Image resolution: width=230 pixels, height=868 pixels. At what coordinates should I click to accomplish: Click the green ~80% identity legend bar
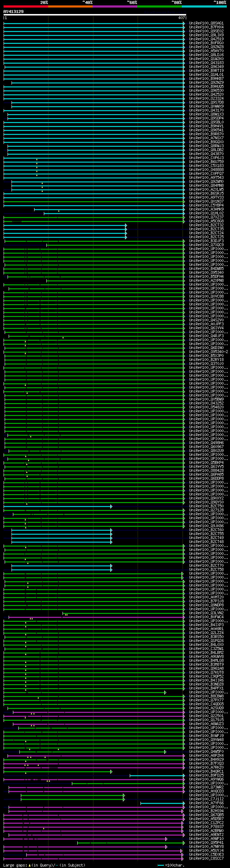[160, 6]
